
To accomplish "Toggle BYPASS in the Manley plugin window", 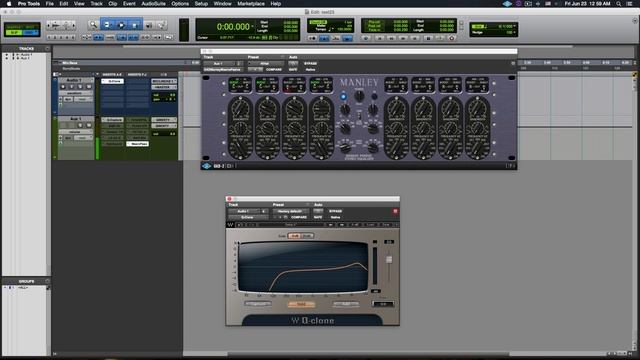I will (310, 64).
